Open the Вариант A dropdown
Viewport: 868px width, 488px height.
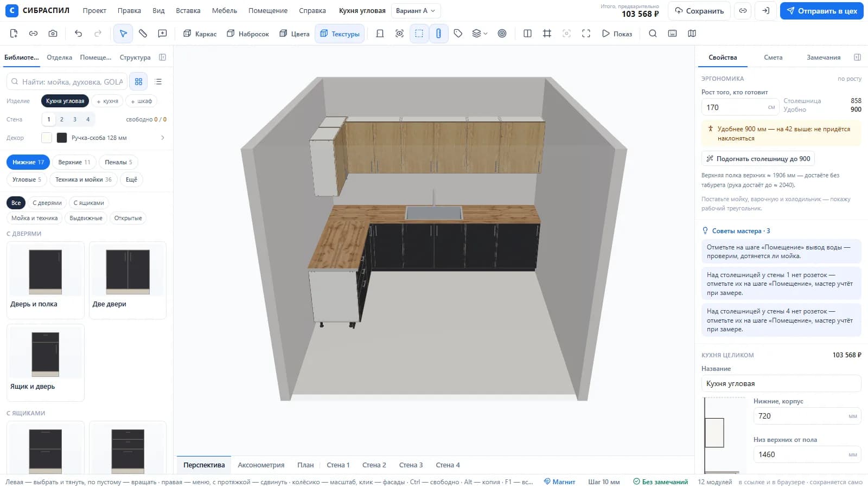tap(416, 11)
